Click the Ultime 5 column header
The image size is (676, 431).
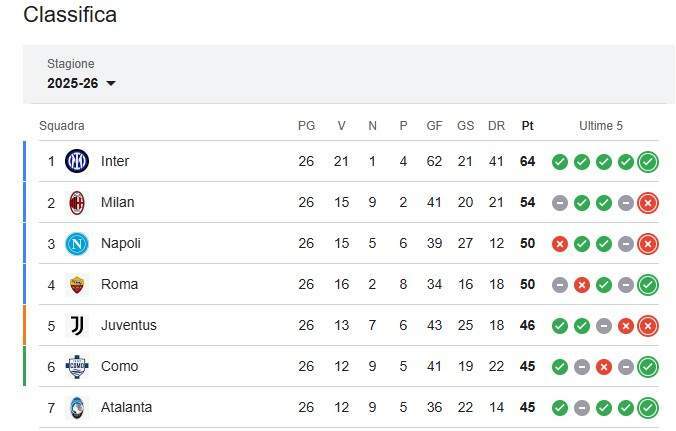600,126
